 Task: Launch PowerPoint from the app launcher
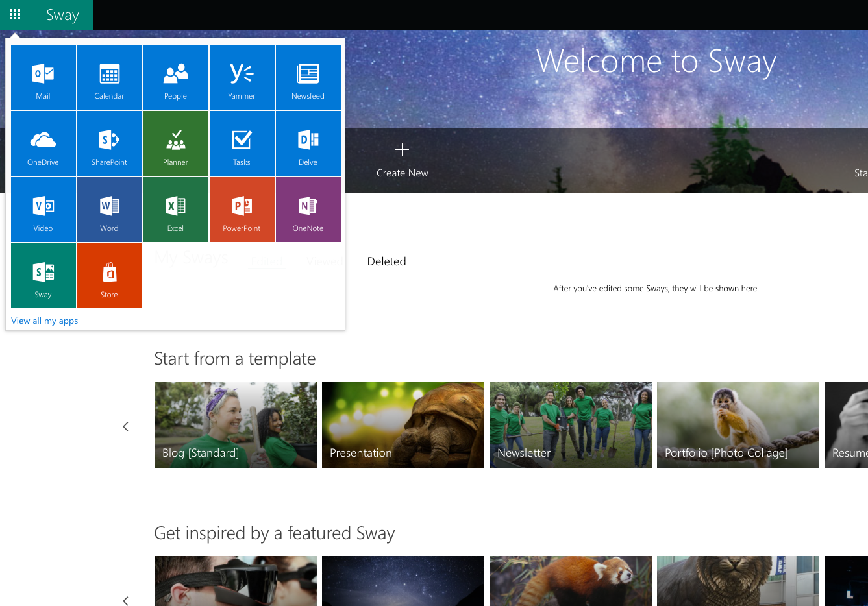pyautogui.click(x=242, y=209)
